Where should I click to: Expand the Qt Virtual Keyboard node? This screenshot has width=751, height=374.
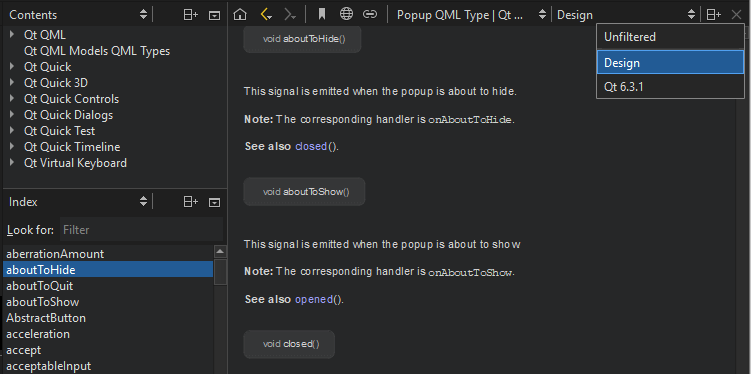12,163
